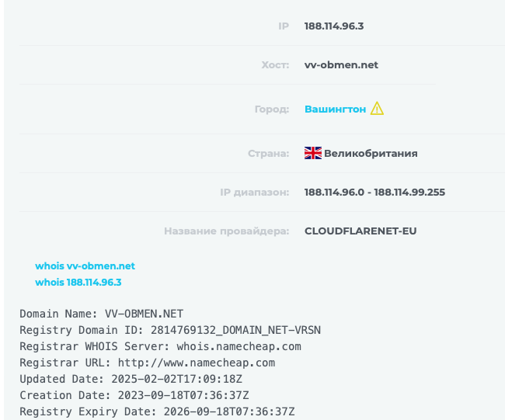Click the Creation Date line
The height and width of the screenshot is (420, 505).
click(134, 395)
